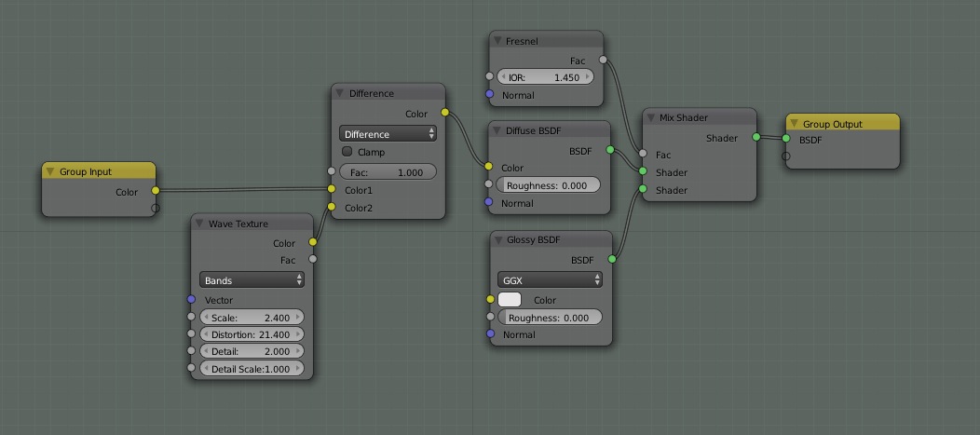The image size is (980, 435).
Task: Click the Wave Texture Scale field
Action: pos(252,318)
